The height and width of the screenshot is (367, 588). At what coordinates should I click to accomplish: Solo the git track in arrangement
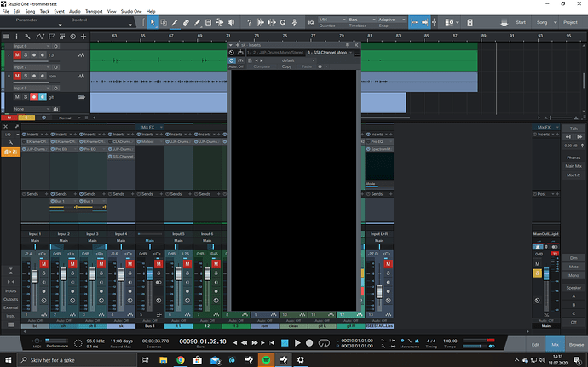26,97
